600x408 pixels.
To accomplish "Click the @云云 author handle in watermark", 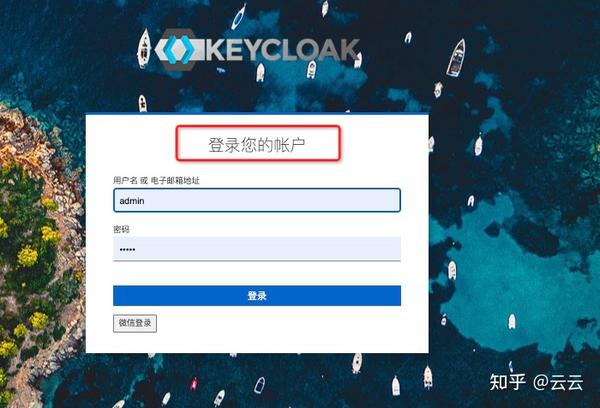I will [558, 382].
